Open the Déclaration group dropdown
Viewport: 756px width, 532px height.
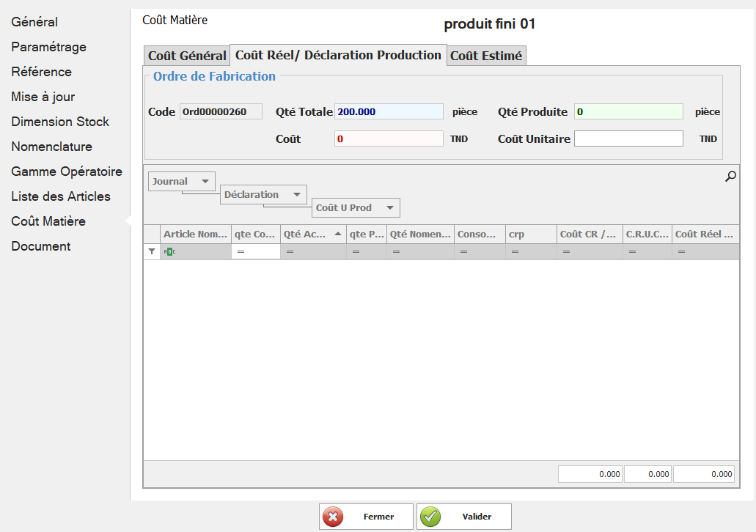296,195
